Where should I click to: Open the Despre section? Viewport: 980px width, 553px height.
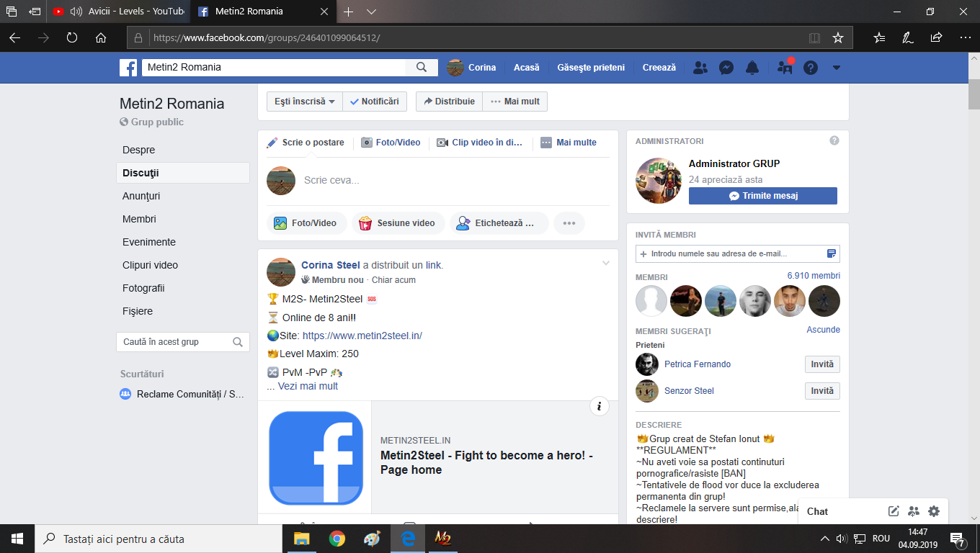[183, 150]
